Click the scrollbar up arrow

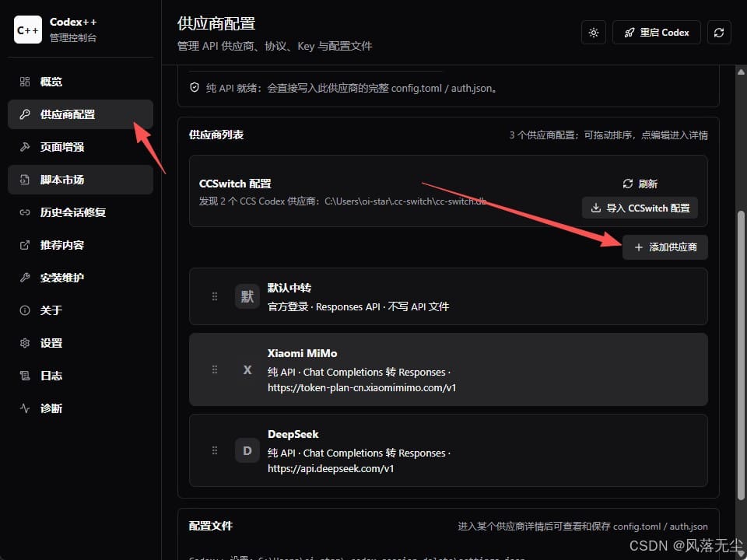tap(741, 72)
